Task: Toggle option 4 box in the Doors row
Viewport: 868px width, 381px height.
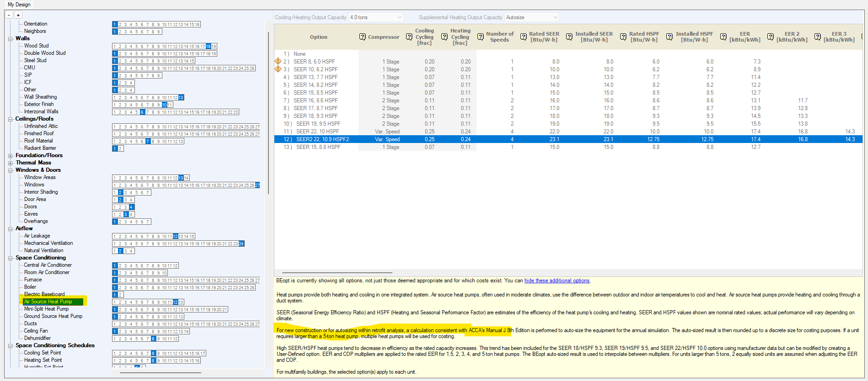Action: [131, 207]
